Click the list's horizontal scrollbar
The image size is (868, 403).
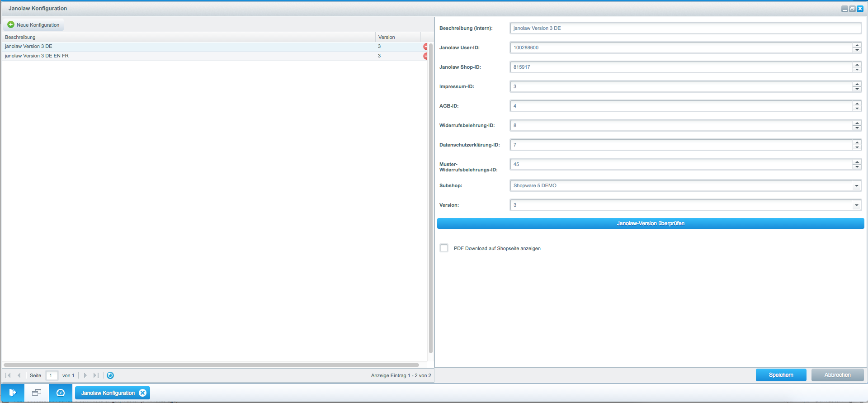click(211, 365)
